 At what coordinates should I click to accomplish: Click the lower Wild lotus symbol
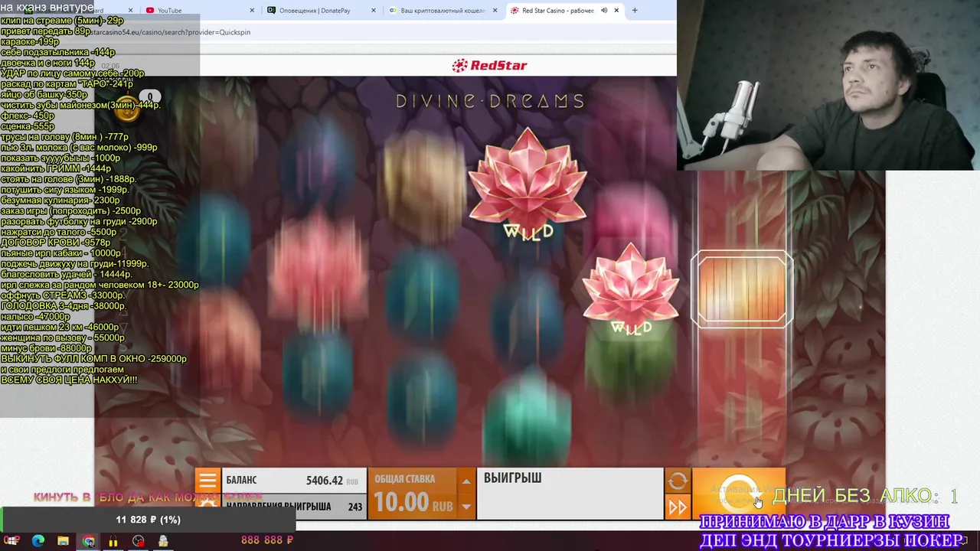[631, 289]
